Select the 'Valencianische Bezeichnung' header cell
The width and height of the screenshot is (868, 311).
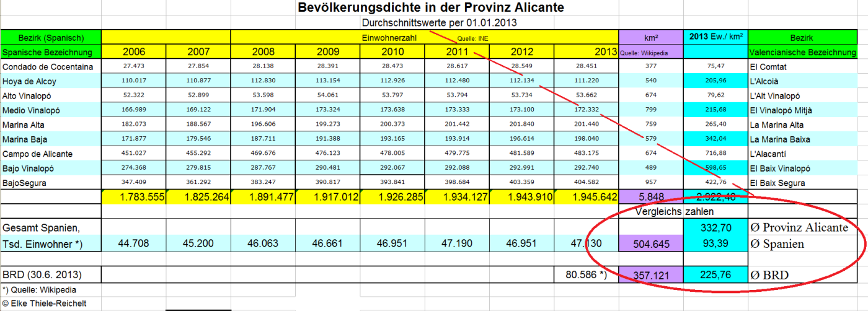point(802,52)
